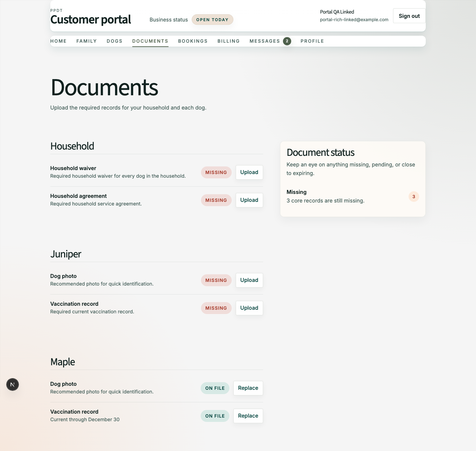Upload Juniper's dog photo
Image resolution: width=476 pixels, height=451 pixels.
(249, 280)
